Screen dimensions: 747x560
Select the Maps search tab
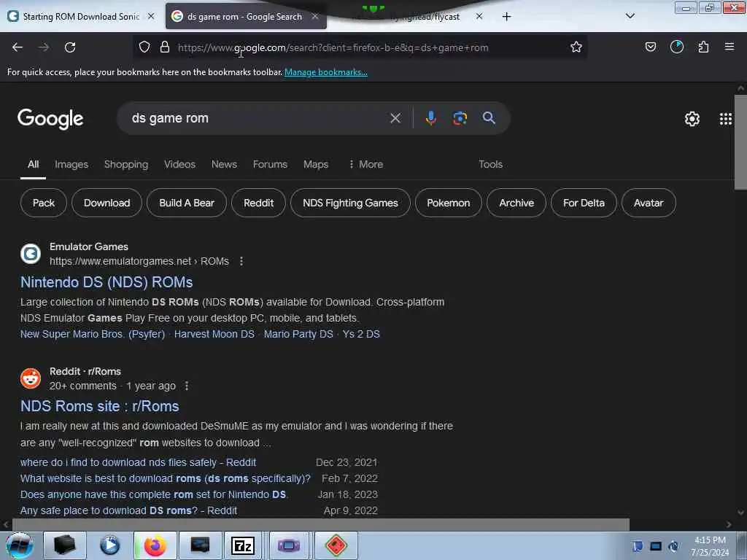316,164
